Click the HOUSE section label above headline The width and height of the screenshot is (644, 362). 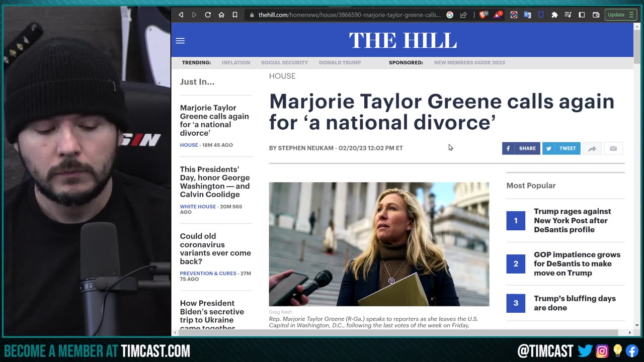click(282, 76)
